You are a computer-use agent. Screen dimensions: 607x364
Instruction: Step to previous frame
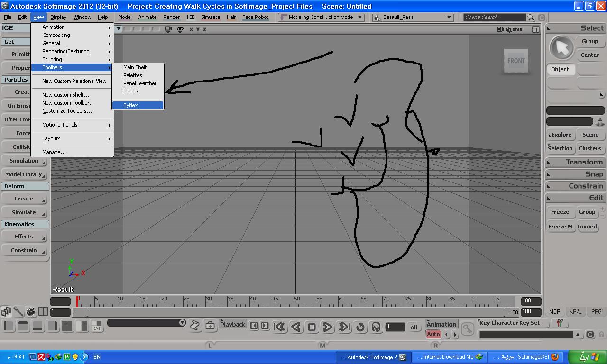pyautogui.click(x=254, y=325)
